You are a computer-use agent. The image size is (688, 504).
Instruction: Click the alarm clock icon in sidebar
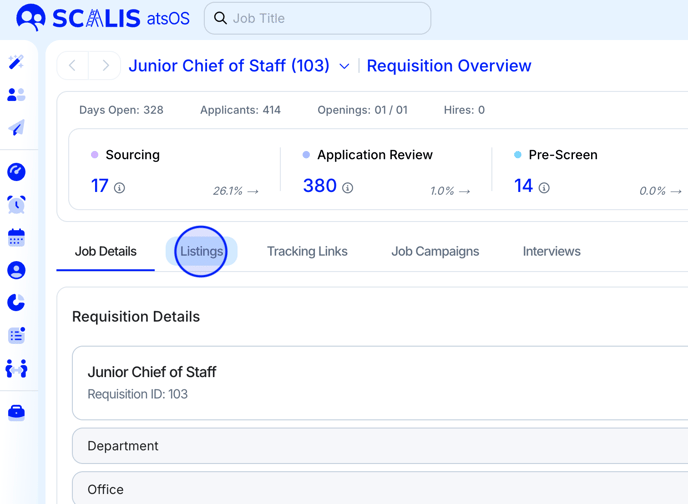(16, 204)
